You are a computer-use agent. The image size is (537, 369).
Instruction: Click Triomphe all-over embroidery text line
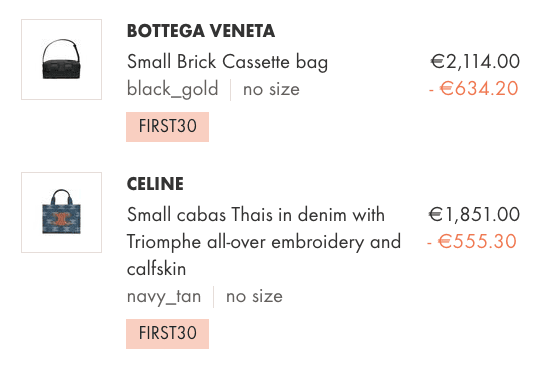[264, 242]
